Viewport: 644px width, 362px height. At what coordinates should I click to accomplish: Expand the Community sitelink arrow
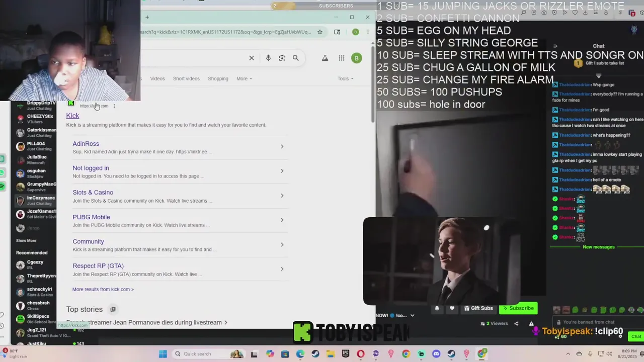[282, 244]
